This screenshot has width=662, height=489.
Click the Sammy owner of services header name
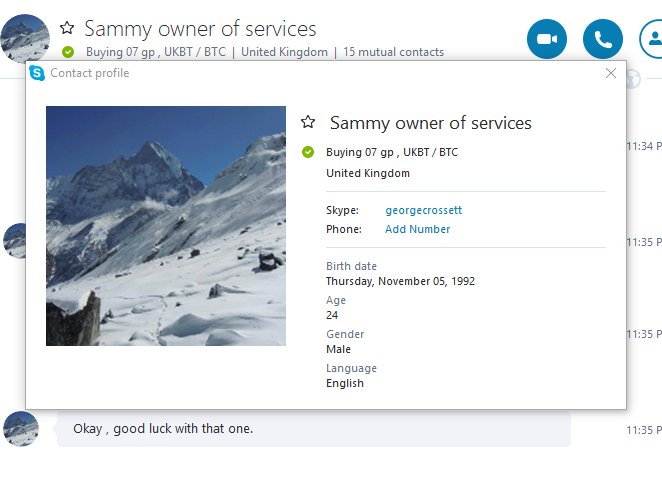pos(200,29)
